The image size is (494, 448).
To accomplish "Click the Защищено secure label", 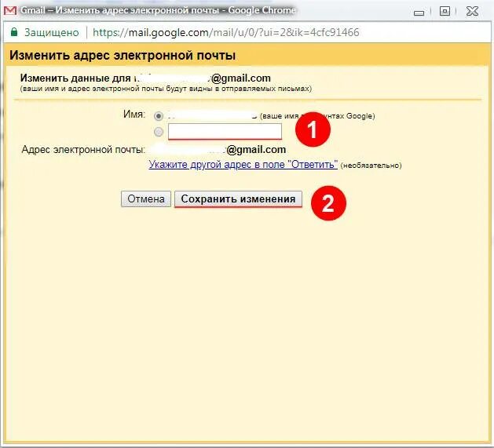I will [x=52, y=32].
